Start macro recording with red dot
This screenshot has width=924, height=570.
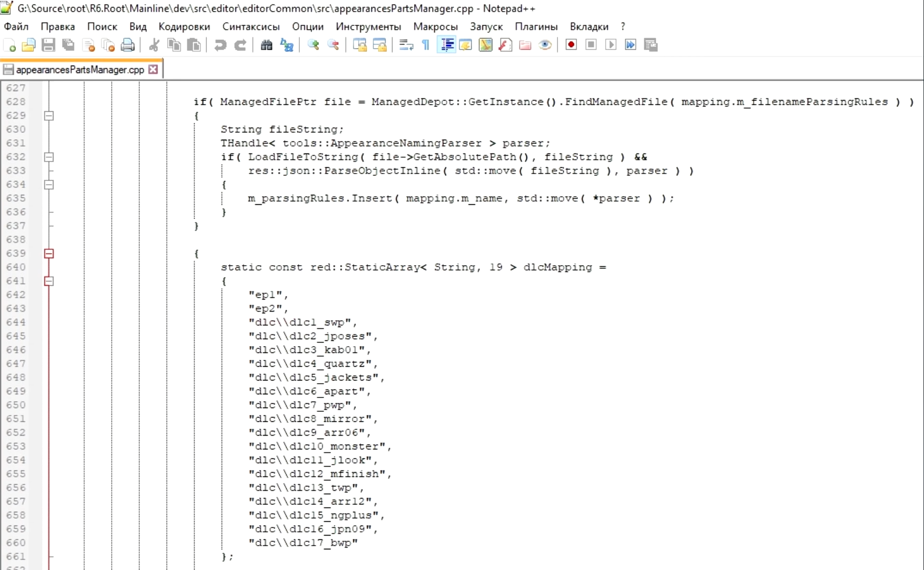click(571, 45)
